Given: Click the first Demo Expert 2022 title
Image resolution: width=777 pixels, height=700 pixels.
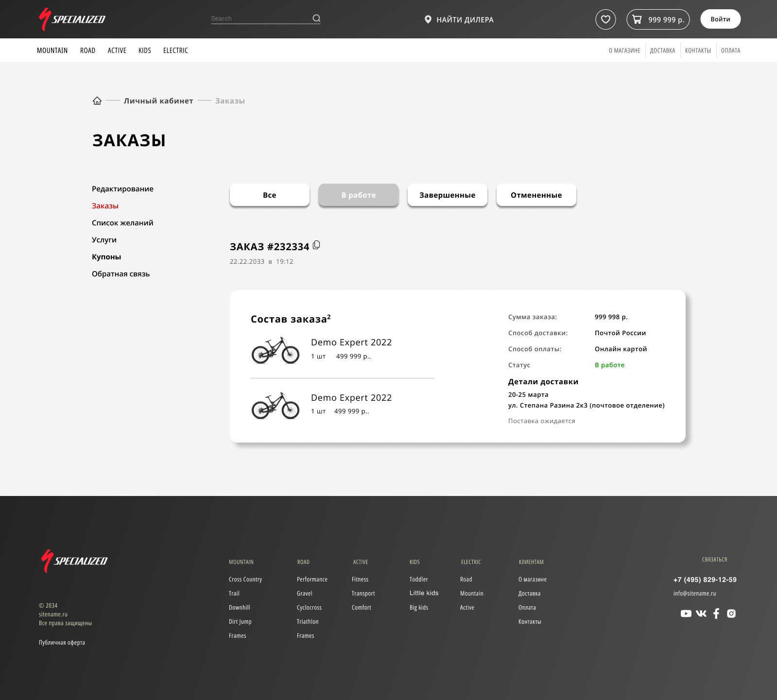Looking at the screenshot, I should click(351, 342).
